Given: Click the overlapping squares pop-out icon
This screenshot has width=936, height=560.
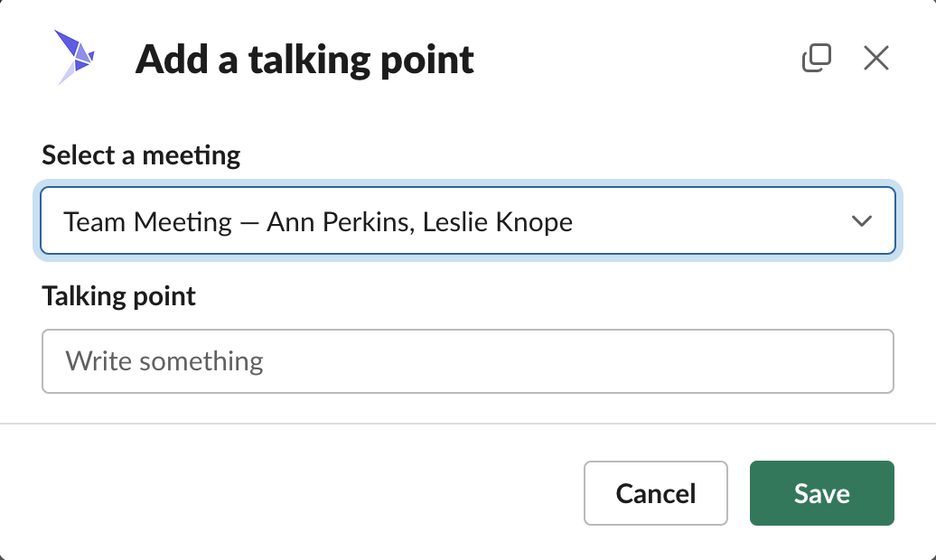Looking at the screenshot, I should (816, 59).
